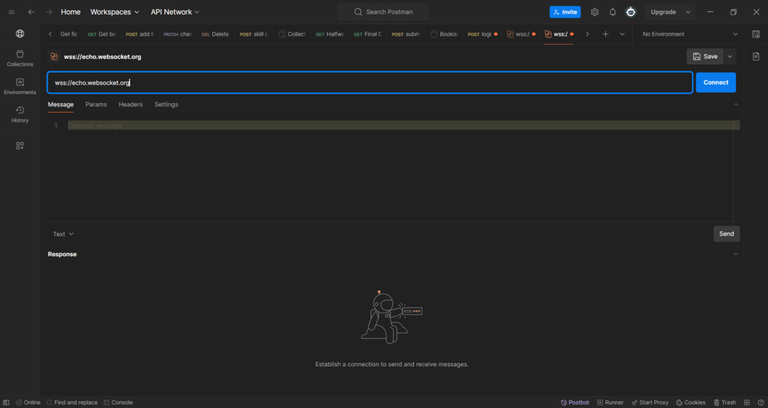Open Environments in the sidebar
Image resolution: width=768 pixels, height=408 pixels.
pos(20,86)
